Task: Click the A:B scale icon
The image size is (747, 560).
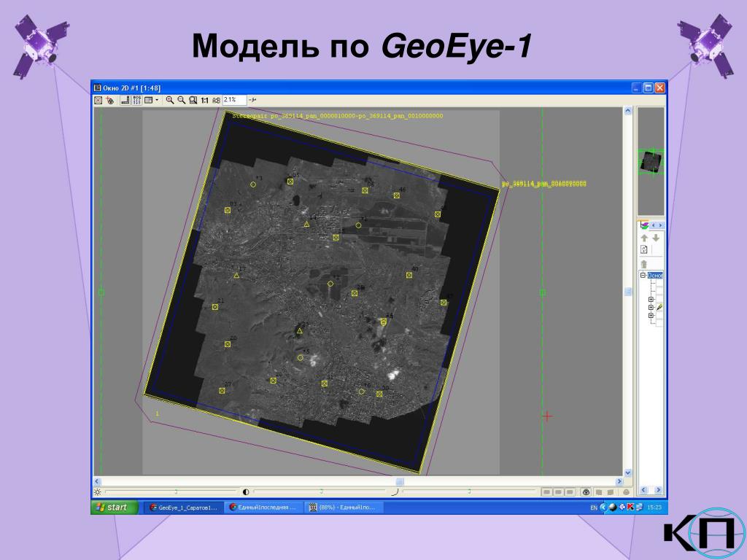Action: pyautogui.click(x=216, y=101)
